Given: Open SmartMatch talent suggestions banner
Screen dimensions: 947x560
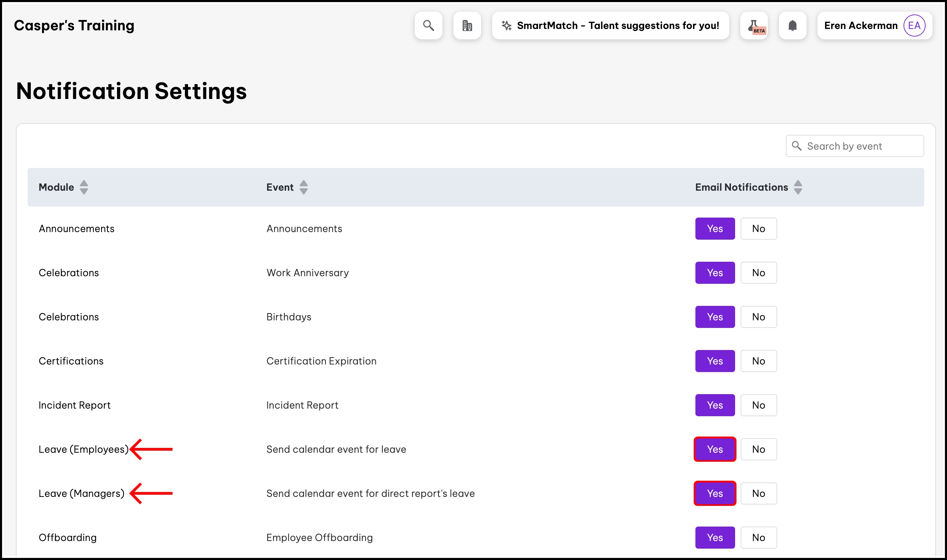Looking at the screenshot, I should pyautogui.click(x=617, y=26).
